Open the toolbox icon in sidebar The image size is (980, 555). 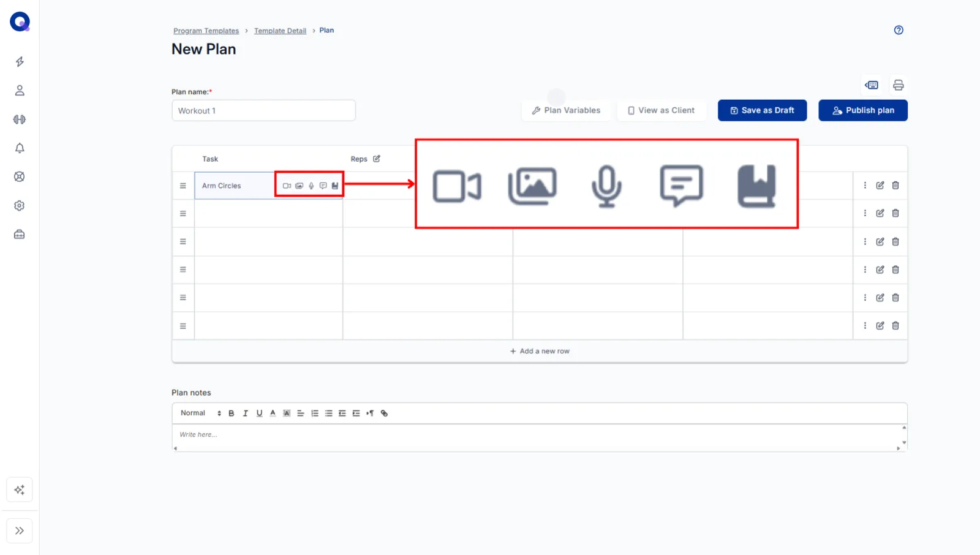point(20,234)
